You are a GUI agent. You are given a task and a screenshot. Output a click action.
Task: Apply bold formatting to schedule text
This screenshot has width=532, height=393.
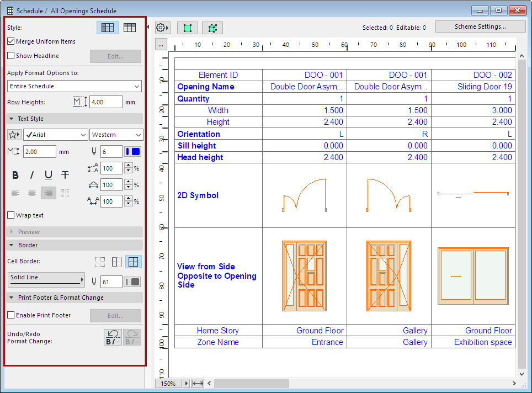pos(15,174)
